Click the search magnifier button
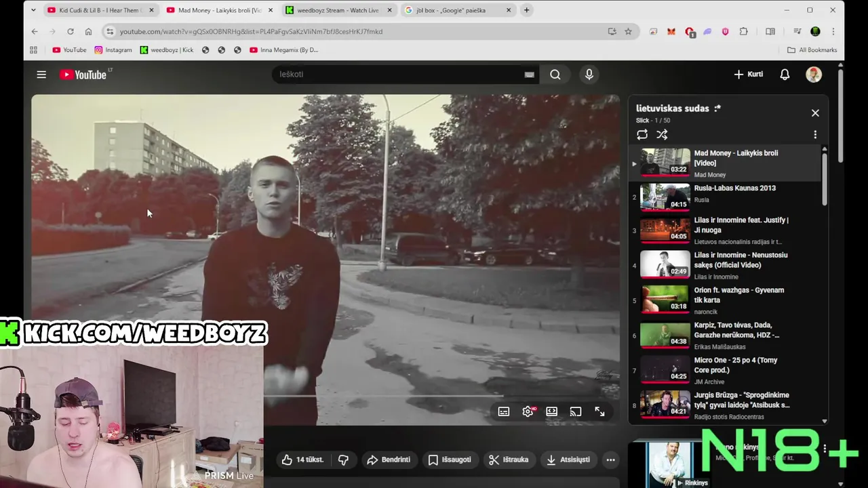 pyautogui.click(x=555, y=75)
